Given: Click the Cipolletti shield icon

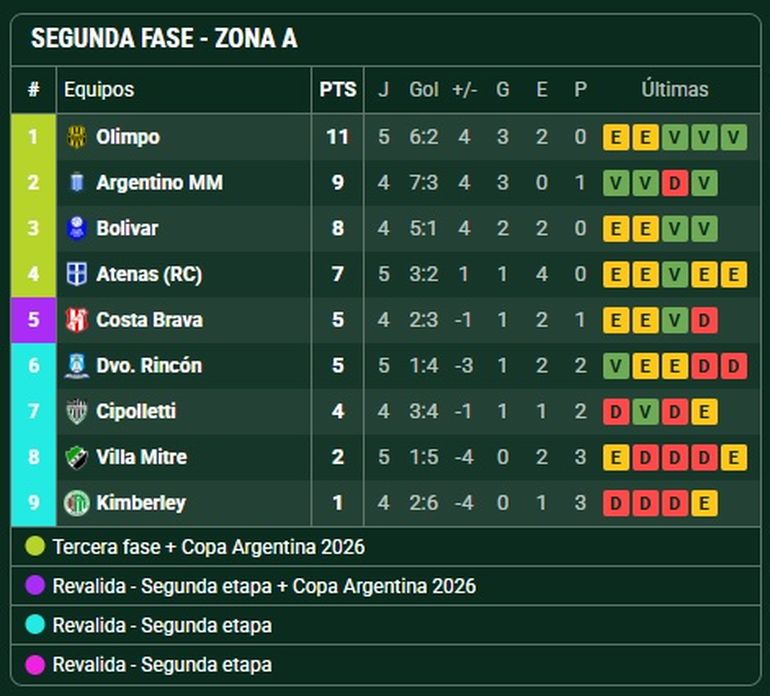Looking at the screenshot, I should coord(77,412).
